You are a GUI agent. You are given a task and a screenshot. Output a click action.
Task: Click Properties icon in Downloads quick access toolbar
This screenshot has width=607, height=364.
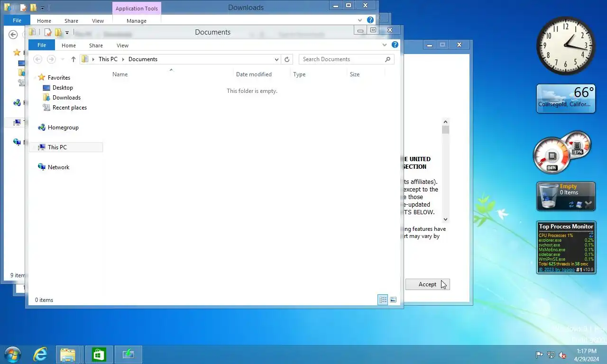23,8
